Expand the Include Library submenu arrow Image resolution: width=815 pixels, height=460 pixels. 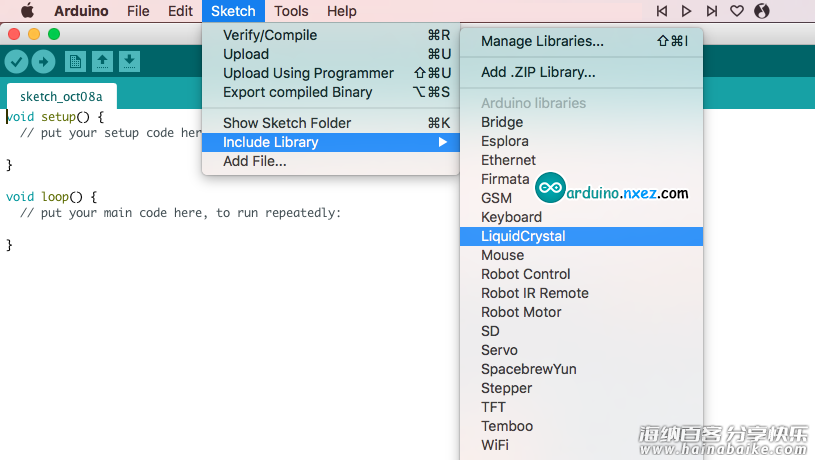(442, 142)
